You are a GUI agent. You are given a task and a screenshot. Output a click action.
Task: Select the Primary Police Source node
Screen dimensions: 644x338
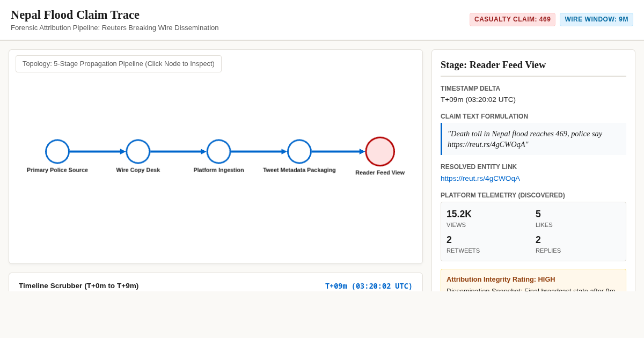[57, 152]
